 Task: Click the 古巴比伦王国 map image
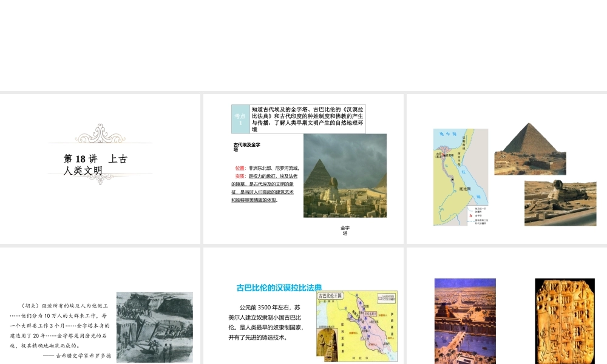357,326
